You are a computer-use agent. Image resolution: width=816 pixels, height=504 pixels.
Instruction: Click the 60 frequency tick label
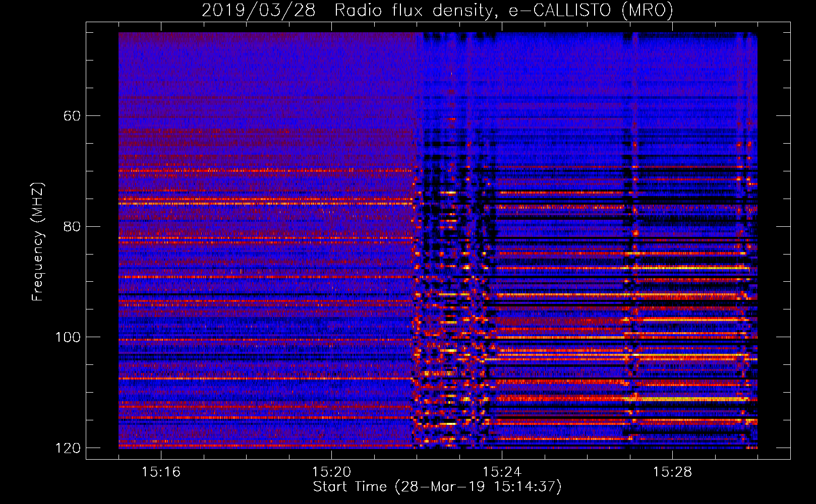click(72, 116)
